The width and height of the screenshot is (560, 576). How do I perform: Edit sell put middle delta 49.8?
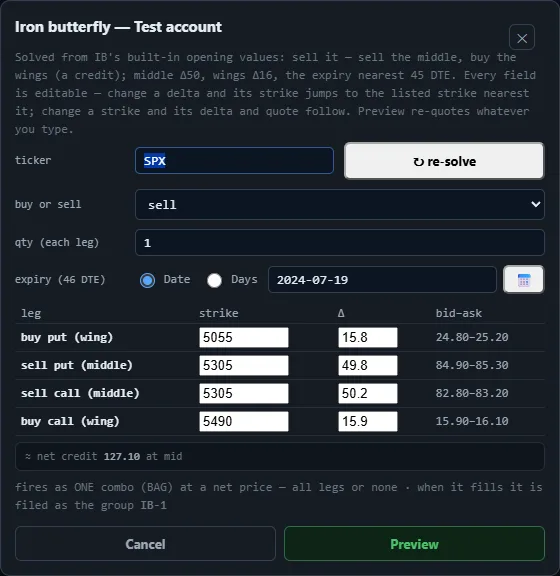[368, 365]
